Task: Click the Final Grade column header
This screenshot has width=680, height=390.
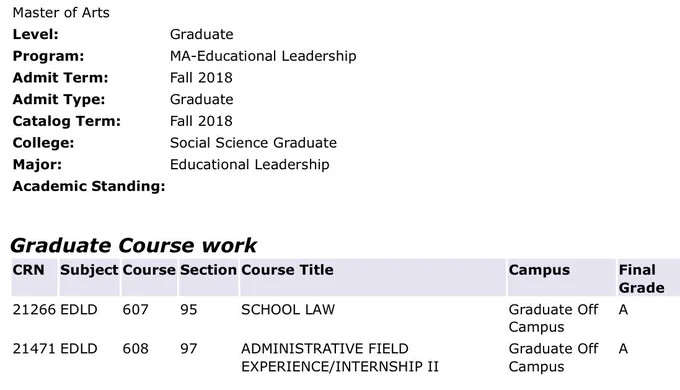Action: pos(641,279)
